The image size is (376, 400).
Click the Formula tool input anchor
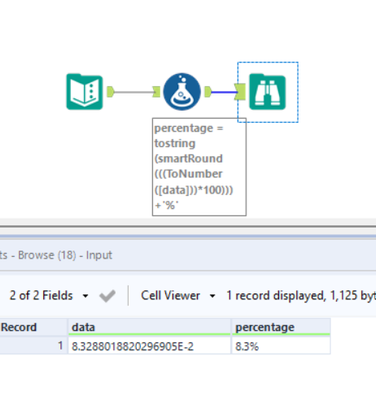click(x=156, y=92)
